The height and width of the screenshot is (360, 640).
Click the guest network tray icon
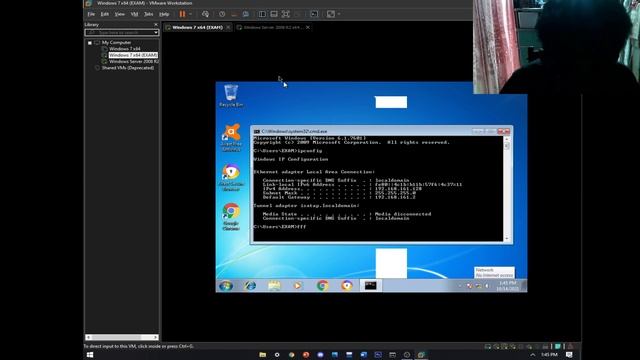tap(478, 286)
